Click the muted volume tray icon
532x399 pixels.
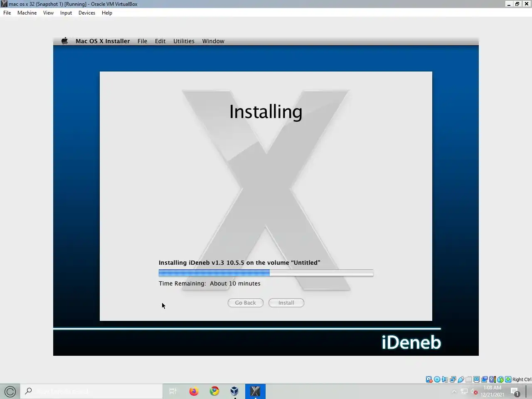pyautogui.click(x=474, y=392)
